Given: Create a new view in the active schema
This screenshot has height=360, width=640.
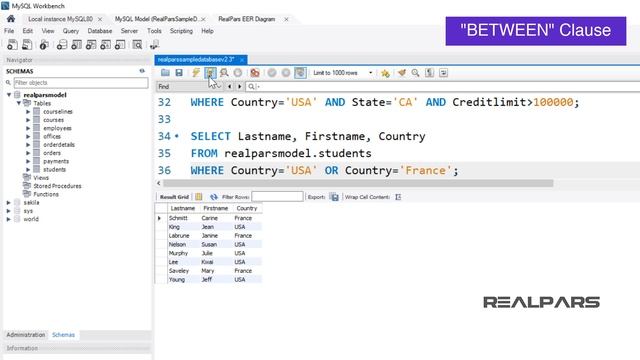Looking at the screenshot, I should [x=91, y=44].
